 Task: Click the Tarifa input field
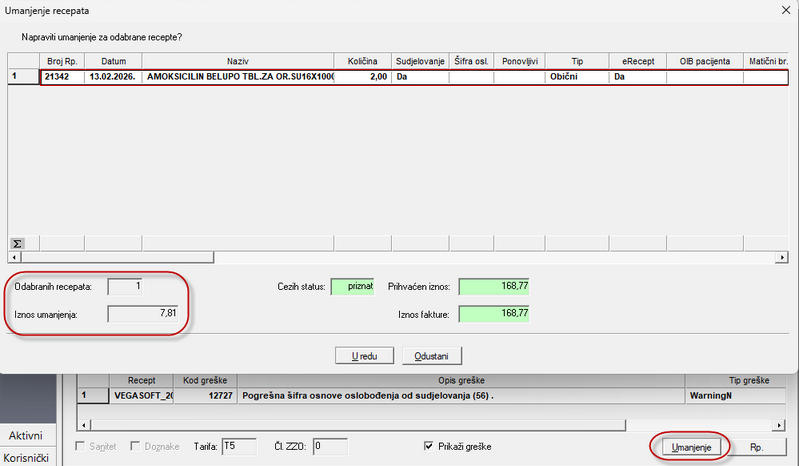(x=238, y=446)
